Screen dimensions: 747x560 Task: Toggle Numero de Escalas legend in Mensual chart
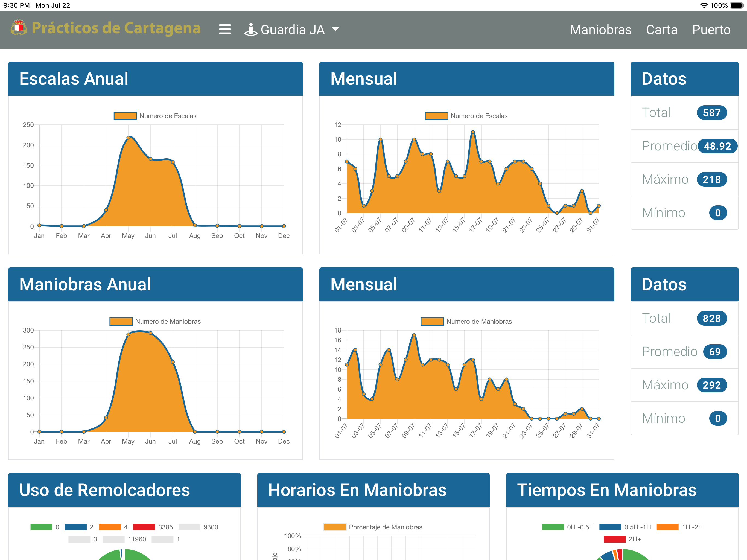point(466,116)
